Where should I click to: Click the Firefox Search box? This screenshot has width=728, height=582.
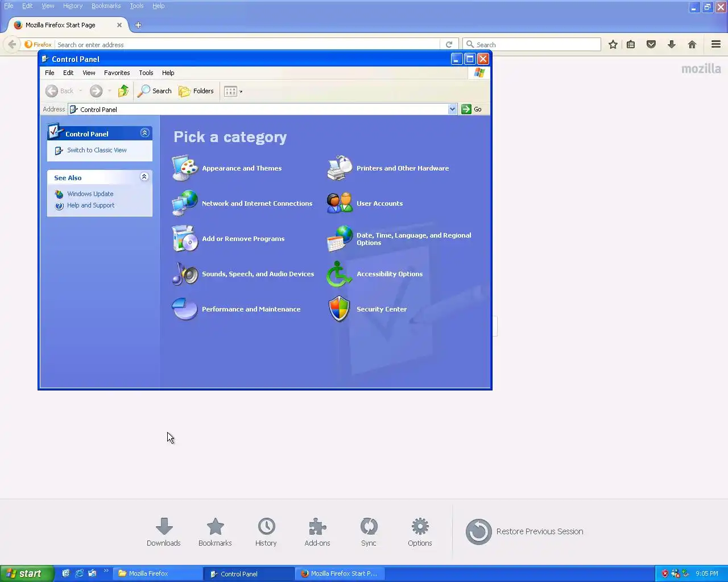(532, 44)
